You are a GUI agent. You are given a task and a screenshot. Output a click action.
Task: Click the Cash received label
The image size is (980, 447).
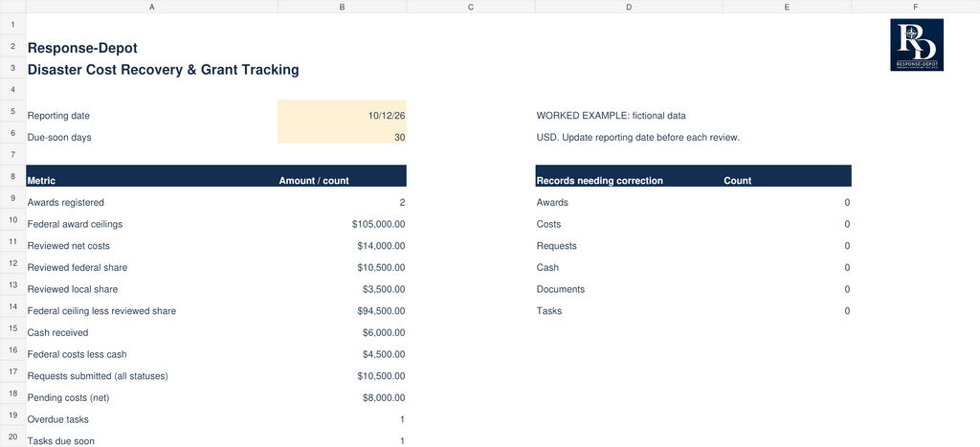point(58,332)
